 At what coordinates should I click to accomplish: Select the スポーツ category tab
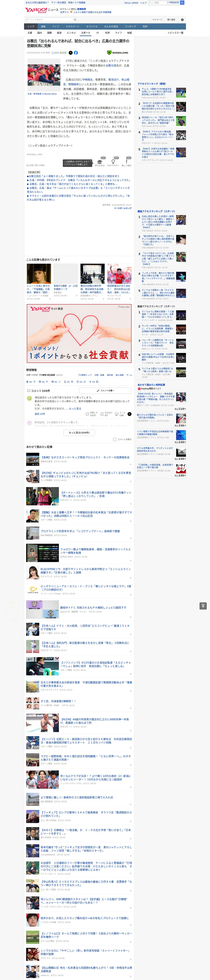(x=86, y=33)
